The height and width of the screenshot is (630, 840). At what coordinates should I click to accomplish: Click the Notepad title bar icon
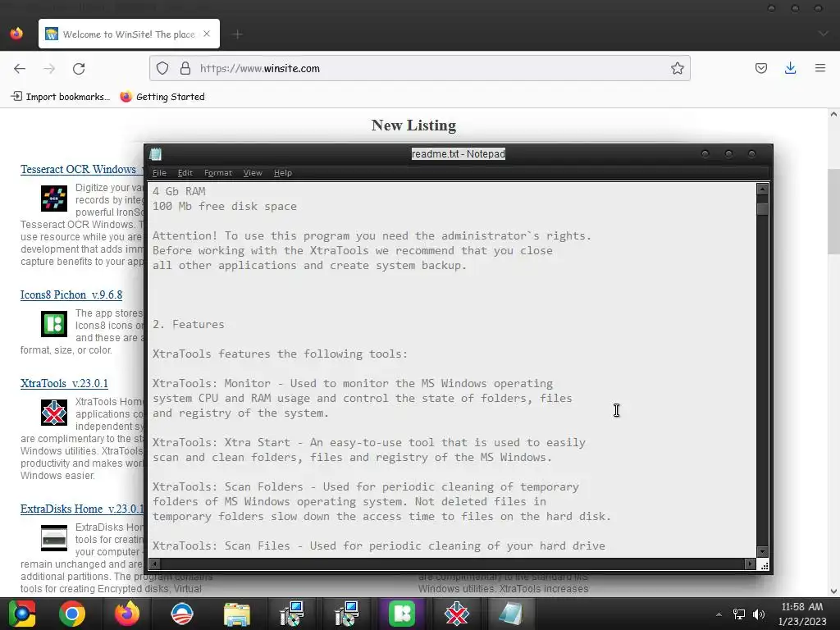(156, 154)
